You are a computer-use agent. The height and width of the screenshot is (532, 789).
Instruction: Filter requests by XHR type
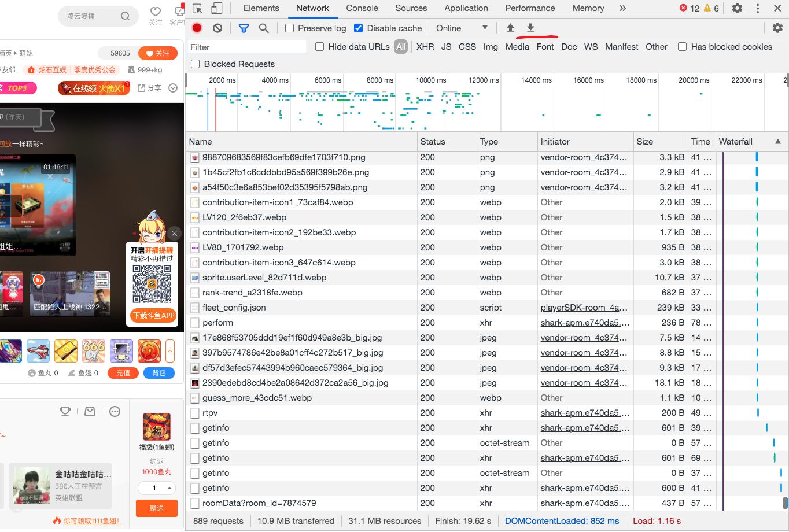[425, 47]
